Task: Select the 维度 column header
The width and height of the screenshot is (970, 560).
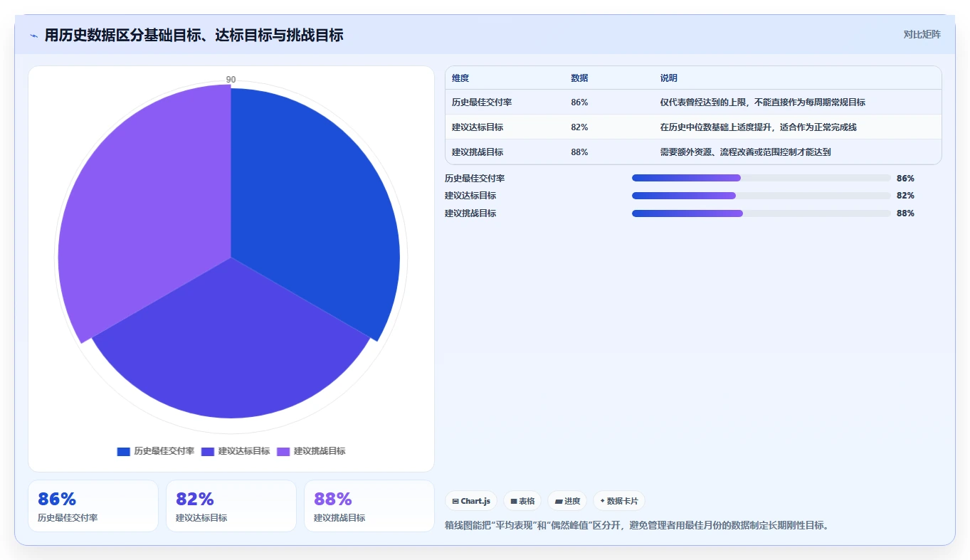Action: 460,78
